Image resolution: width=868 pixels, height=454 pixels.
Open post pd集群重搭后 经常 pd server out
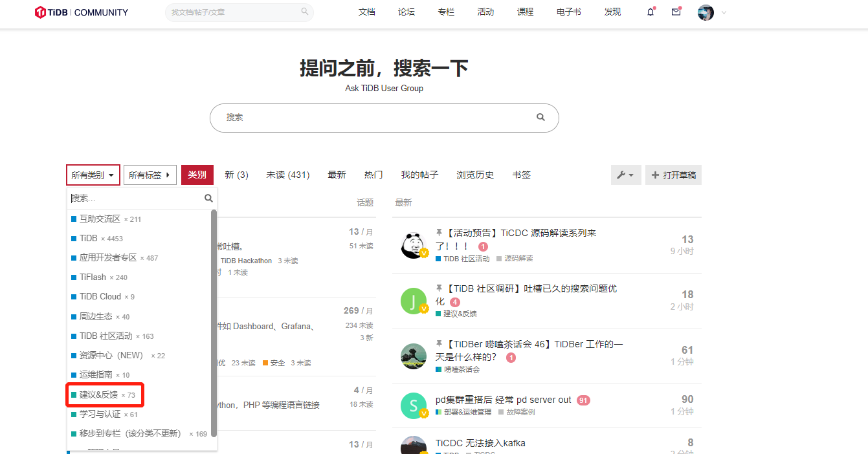[x=504, y=400]
